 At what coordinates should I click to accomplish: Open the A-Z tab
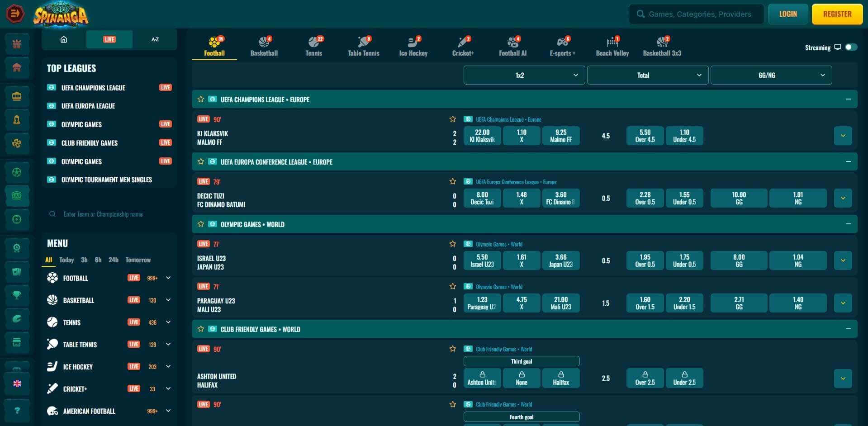(155, 39)
